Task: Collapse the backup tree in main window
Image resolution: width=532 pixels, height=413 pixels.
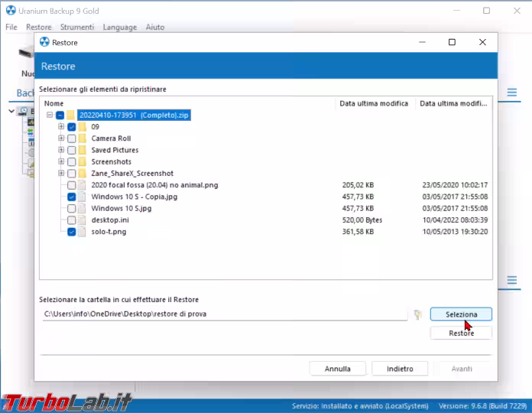Action: [11, 111]
